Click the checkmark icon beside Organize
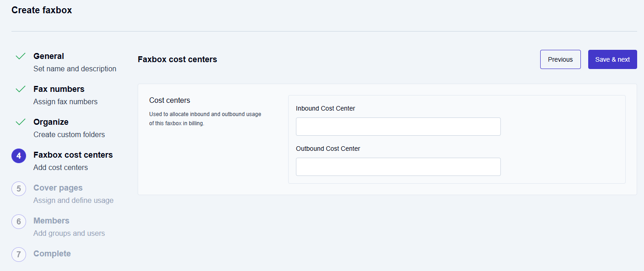 pos(20,122)
